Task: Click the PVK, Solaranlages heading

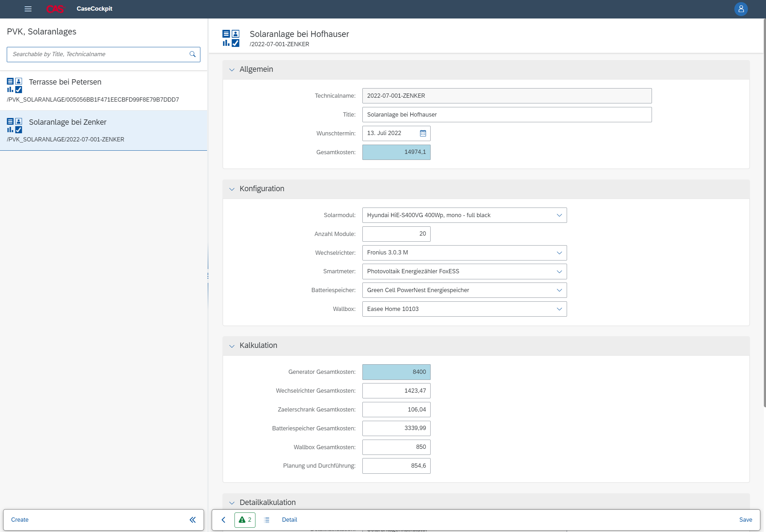Action: (42, 32)
